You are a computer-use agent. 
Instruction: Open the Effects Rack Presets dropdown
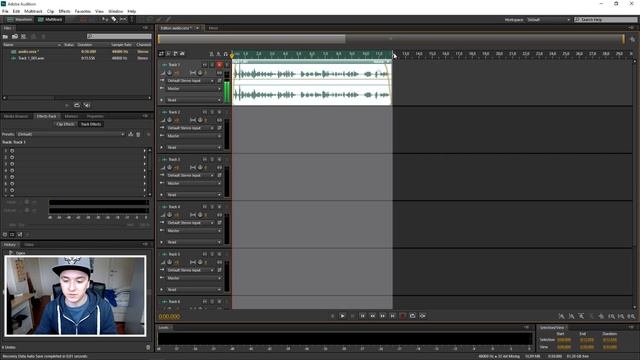click(71, 134)
